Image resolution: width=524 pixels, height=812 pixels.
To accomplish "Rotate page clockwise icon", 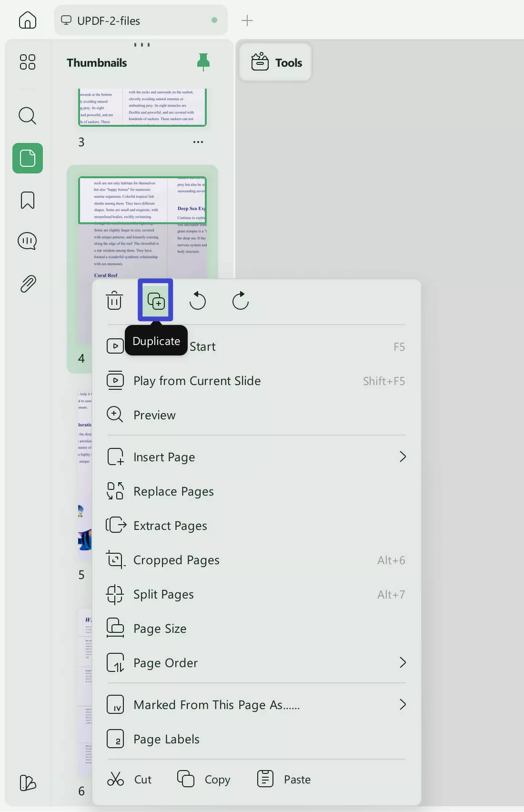I will [x=240, y=301].
